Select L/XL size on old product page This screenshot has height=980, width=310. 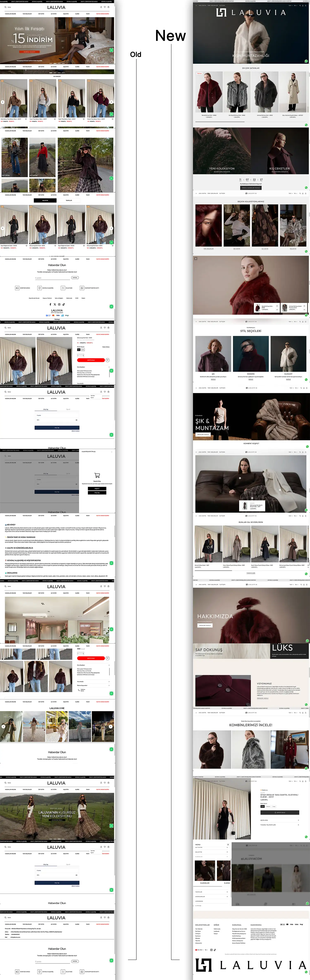(x=82, y=350)
